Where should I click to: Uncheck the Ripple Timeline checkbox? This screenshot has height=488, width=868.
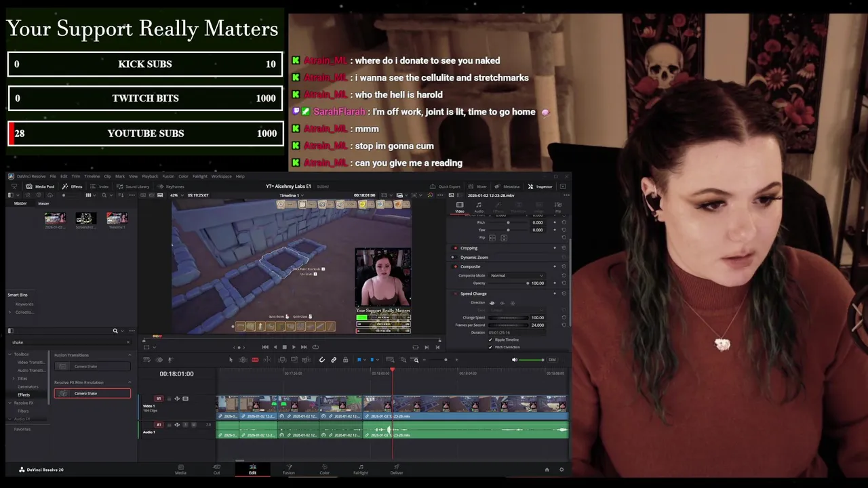490,340
